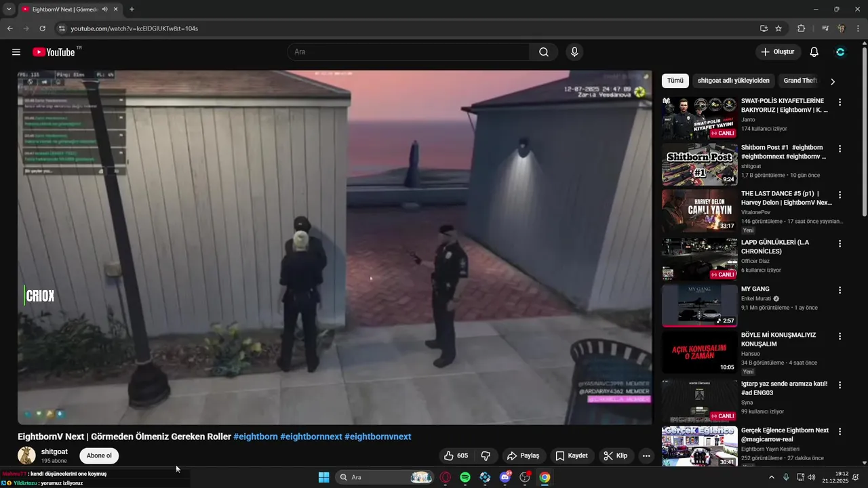
Task: Click the video player frame
Action: pyautogui.click(x=335, y=247)
